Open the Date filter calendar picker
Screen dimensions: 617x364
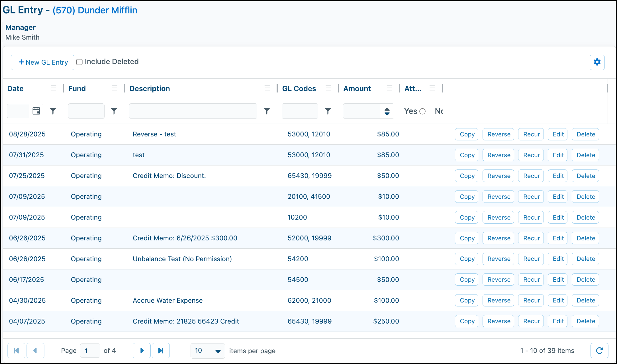36,111
